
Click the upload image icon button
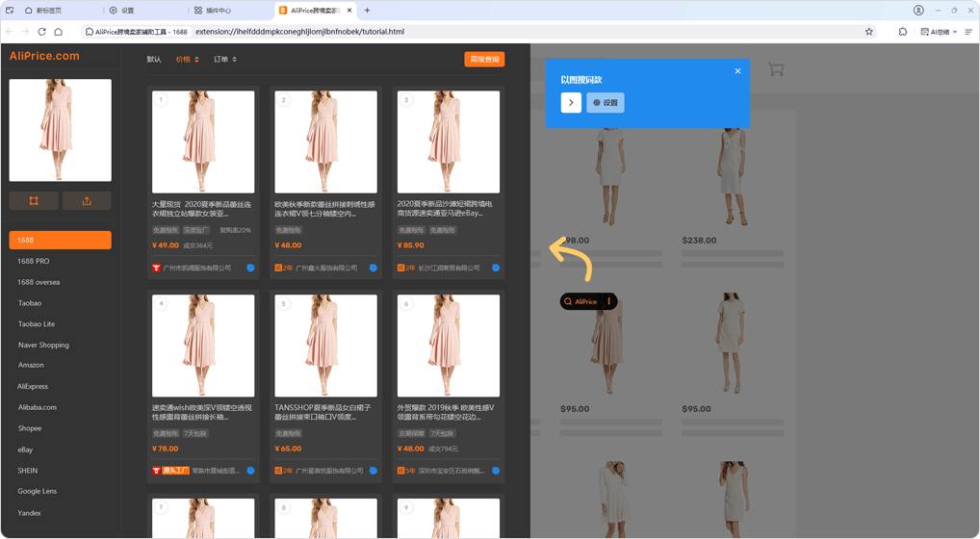(87, 201)
